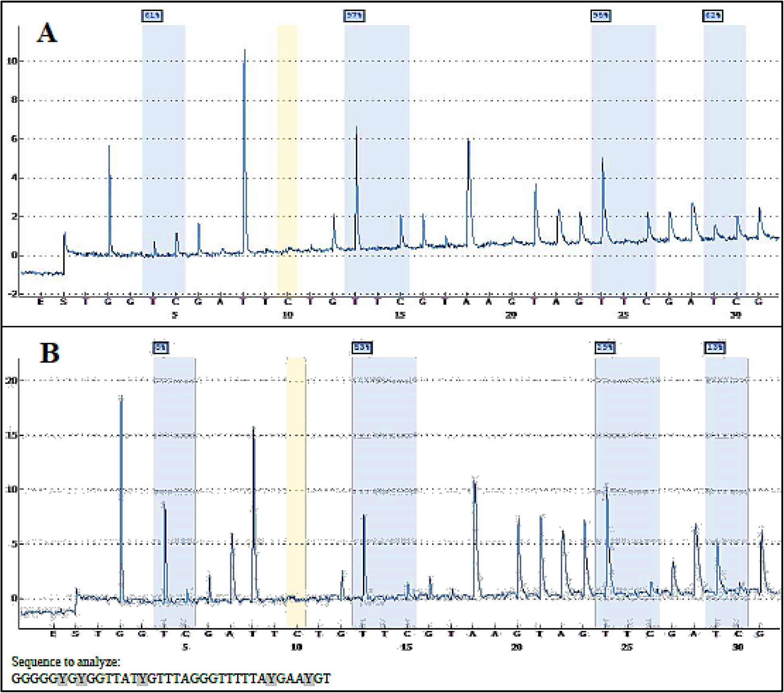Click y-axis value 15 in panel B
Screen dimensions: 784x693
click(11, 435)
